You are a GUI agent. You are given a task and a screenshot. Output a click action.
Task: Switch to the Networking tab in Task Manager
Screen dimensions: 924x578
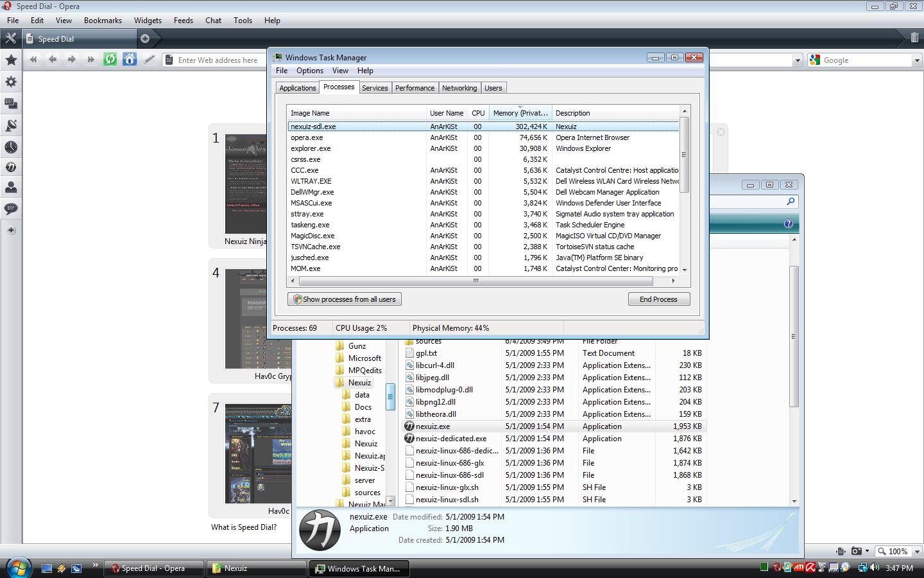point(459,88)
